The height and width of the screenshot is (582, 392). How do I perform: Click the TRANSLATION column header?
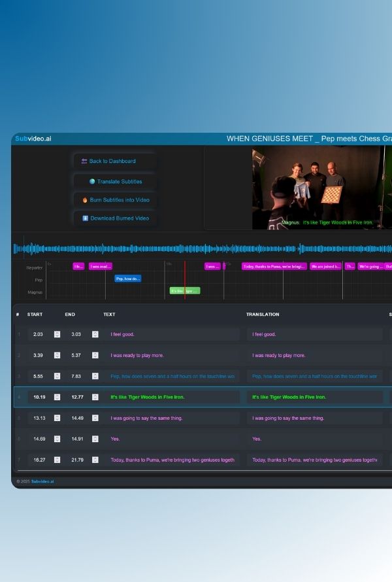pyautogui.click(x=263, y=315)
